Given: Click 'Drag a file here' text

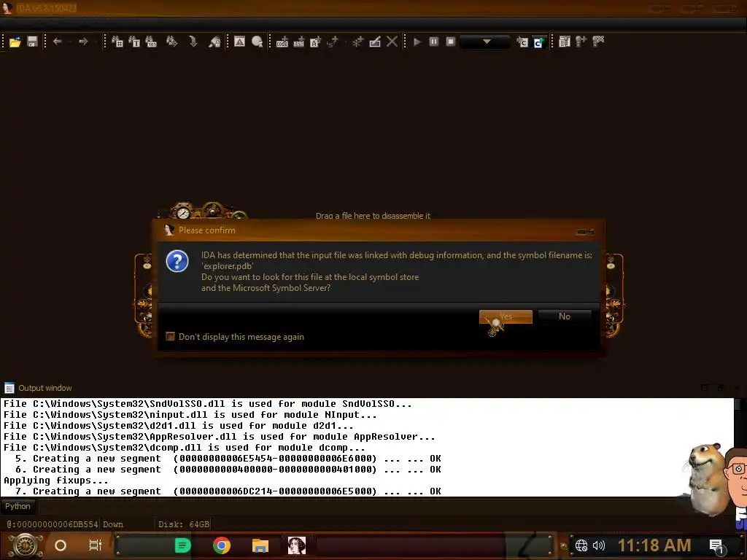Looking at the screenshot, I should tap(373, 216).
